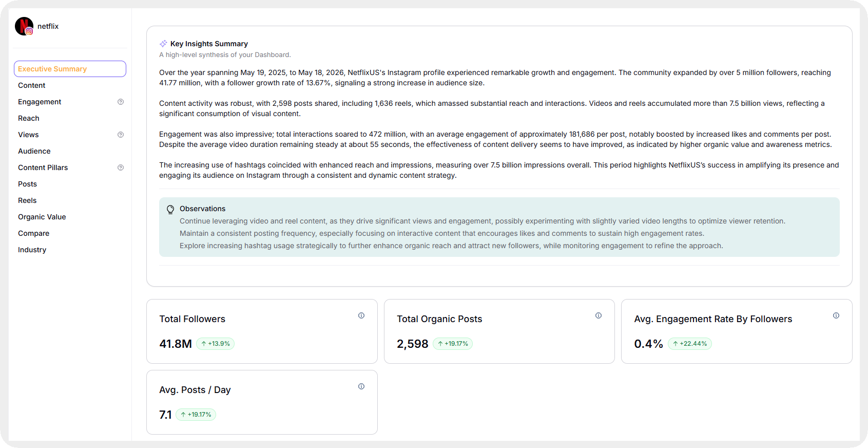The image size is (868, 448).
Task: Click the help icon next to Views
Action: (x=121, y=135)
